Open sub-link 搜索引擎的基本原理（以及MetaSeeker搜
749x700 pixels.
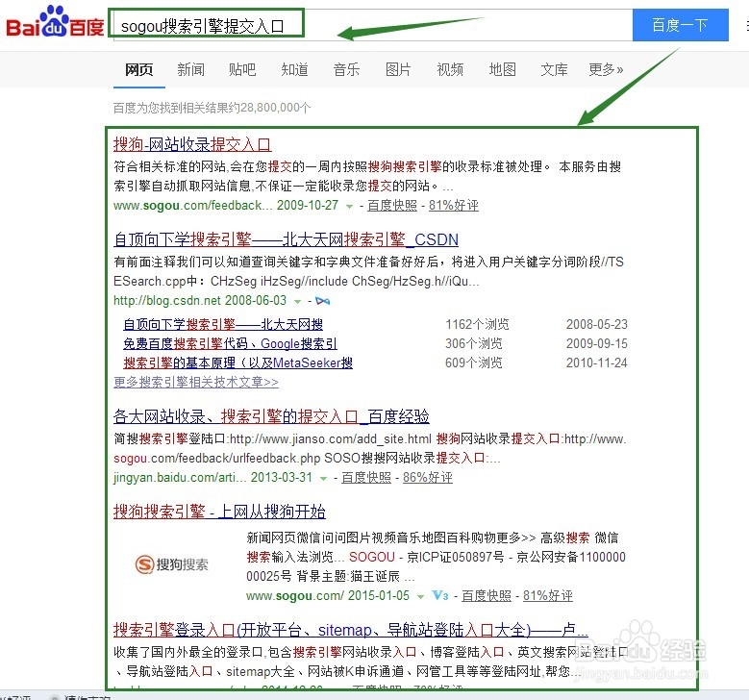tap(237, 362)
